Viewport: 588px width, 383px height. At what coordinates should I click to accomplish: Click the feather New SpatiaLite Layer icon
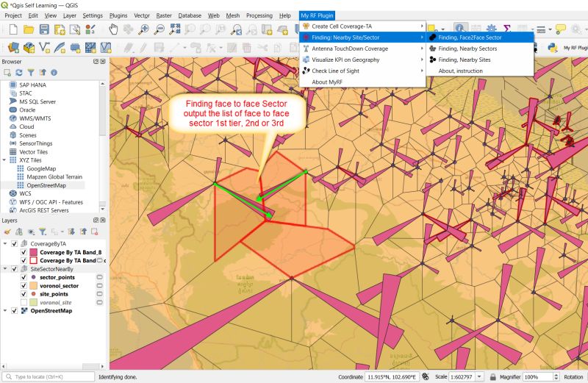coord(60,48)
